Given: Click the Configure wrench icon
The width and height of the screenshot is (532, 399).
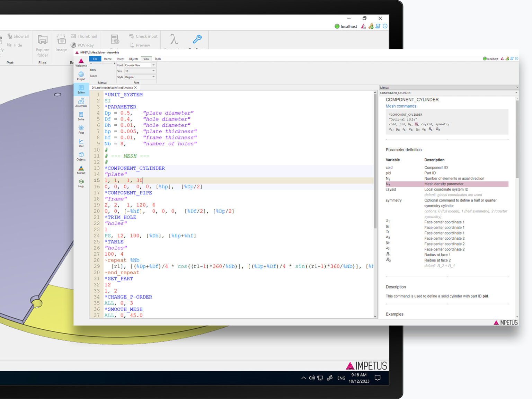Looking at the screenshot, I should pos(197,39).
